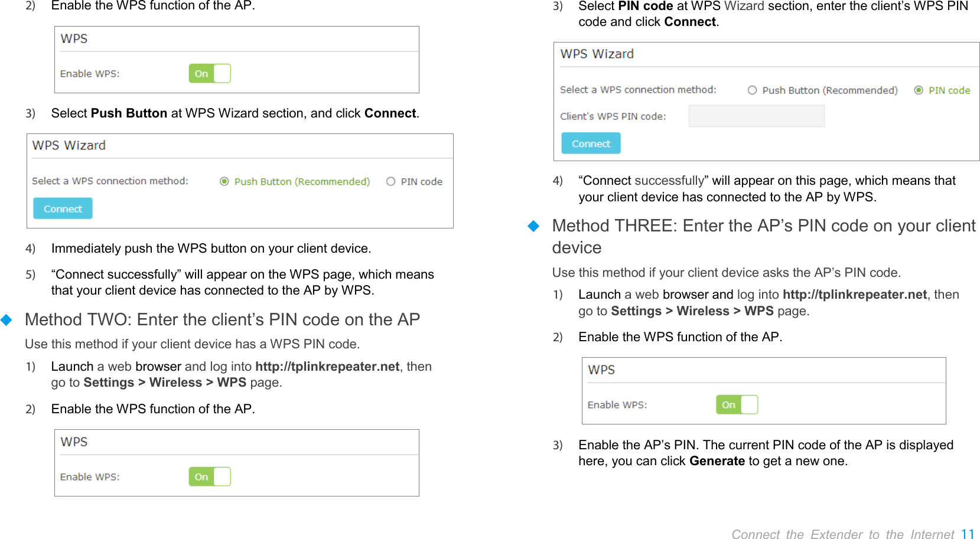This screenshot has width=980, height=539.
Task: Toggle Enable WPS switch under Method TWO step 2
Action: pyautogui.click(x=210, y=476)
